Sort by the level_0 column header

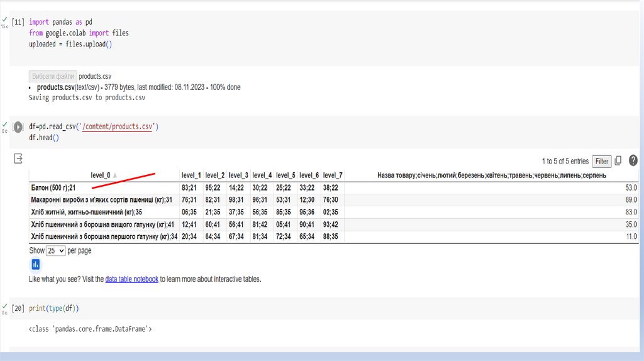click(x=104, y=175)
